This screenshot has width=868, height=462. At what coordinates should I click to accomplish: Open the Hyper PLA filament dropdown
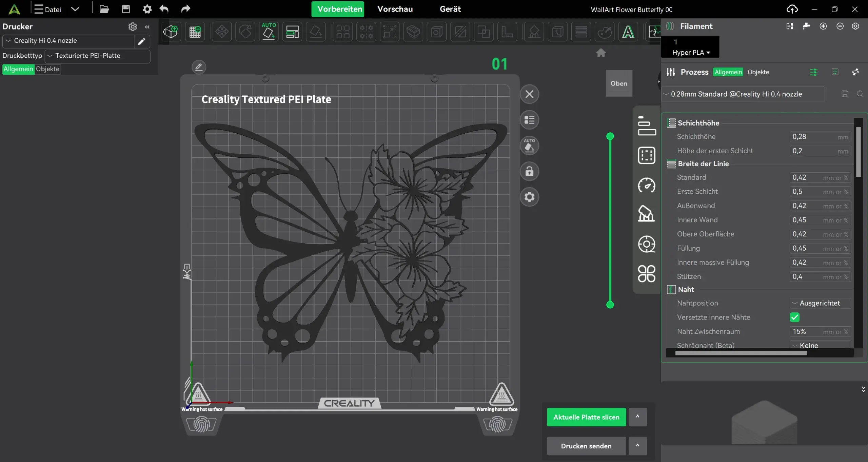pos(691,53)
